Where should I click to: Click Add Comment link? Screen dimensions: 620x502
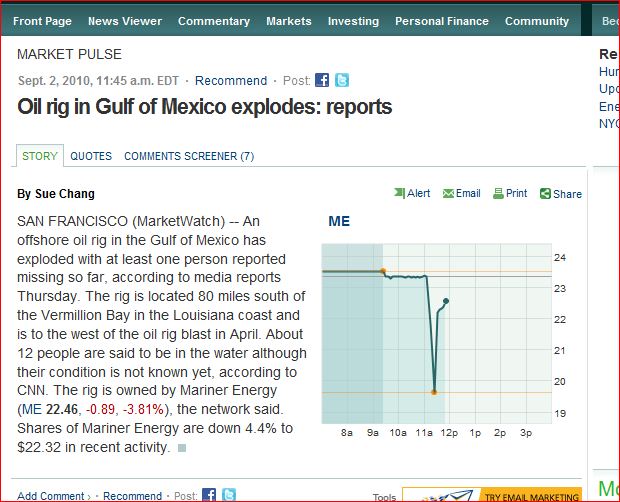click(x=51, y=496)
